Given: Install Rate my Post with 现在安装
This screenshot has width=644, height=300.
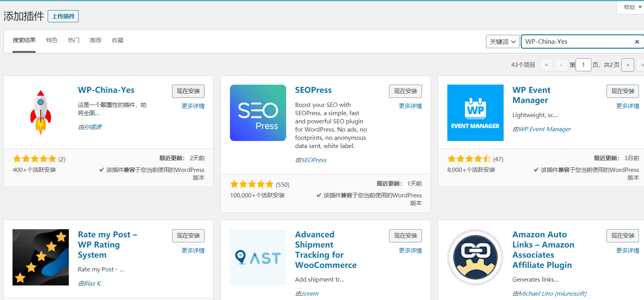Looking at the screenshot, I should (x=188, y=236).
